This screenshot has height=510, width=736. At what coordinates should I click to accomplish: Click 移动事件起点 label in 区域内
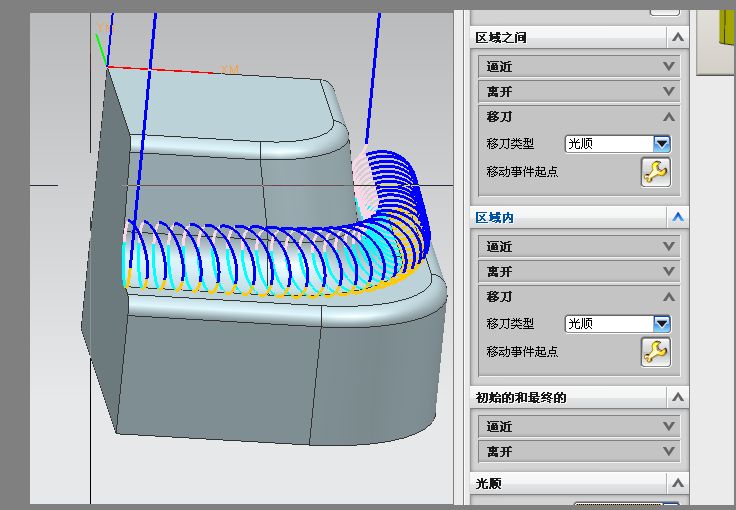(x=522, y=351)
